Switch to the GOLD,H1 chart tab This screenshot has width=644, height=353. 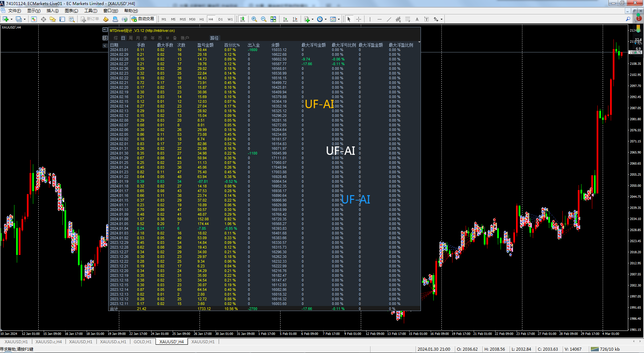(142, 342)
